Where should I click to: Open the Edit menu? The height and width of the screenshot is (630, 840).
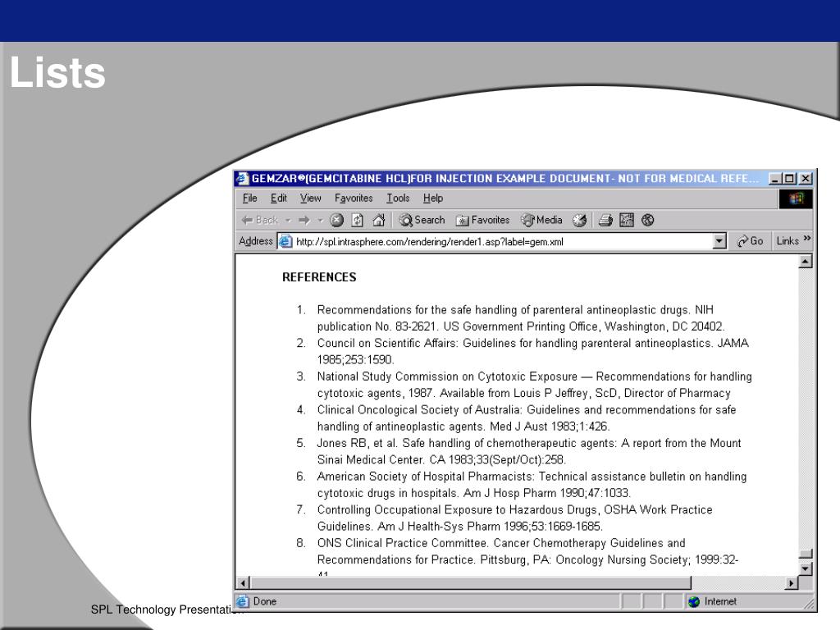tap(279, 199)
